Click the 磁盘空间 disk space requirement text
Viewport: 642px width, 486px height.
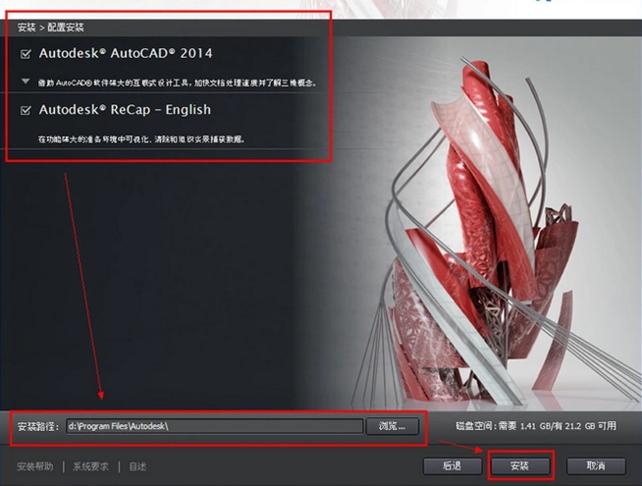(536, 426)
